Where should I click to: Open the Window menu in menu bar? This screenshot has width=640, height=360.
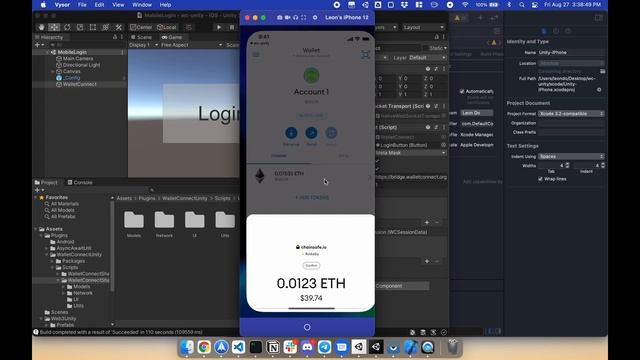142,5
